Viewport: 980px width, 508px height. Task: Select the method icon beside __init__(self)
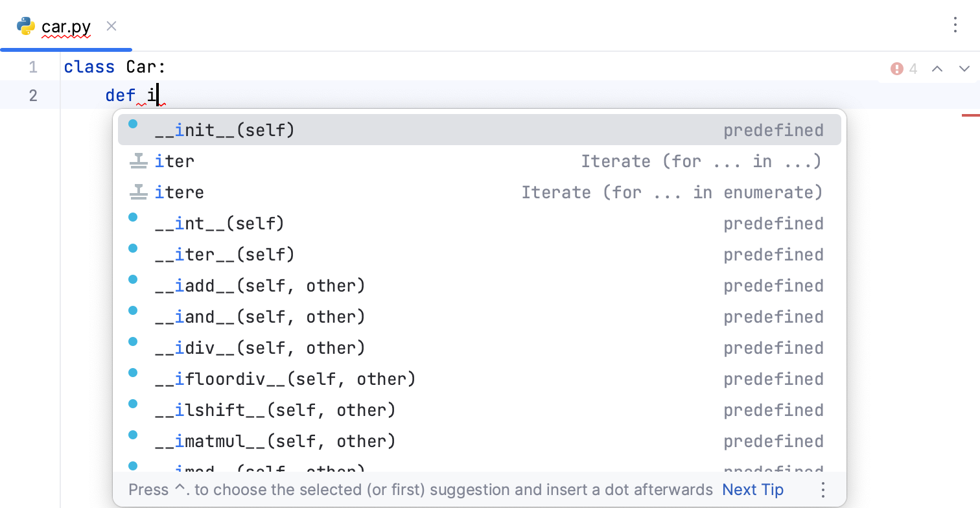(134, 124)
